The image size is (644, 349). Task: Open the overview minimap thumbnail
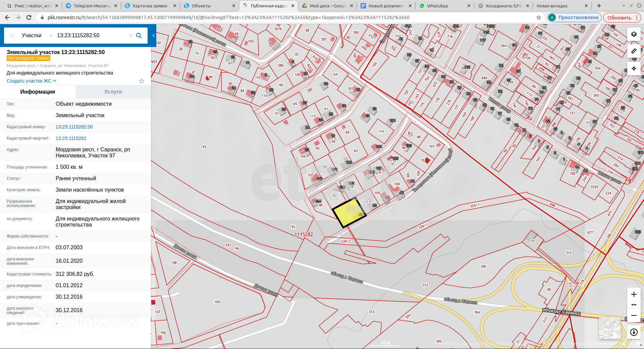click(x=609, y=328)
